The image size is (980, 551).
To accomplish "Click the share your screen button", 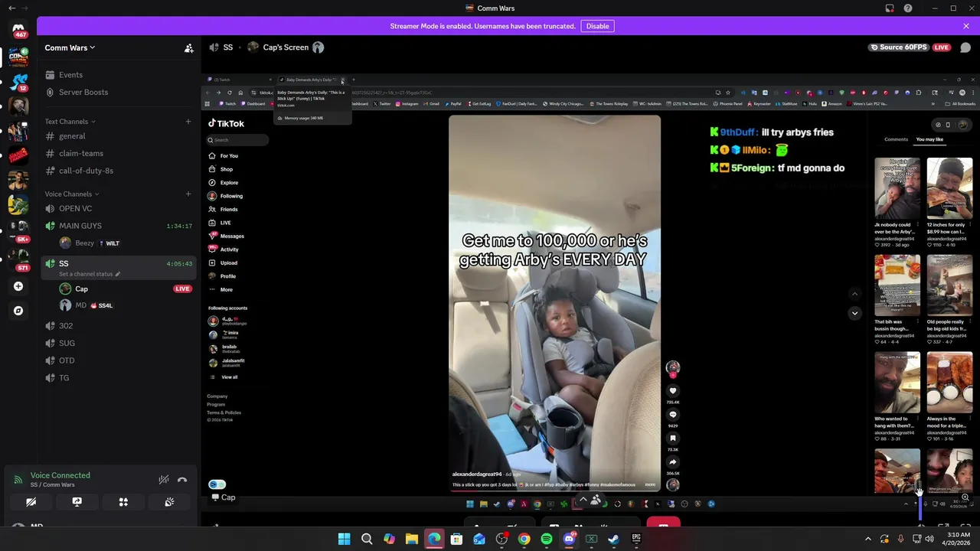I will [x=77, y=502].
